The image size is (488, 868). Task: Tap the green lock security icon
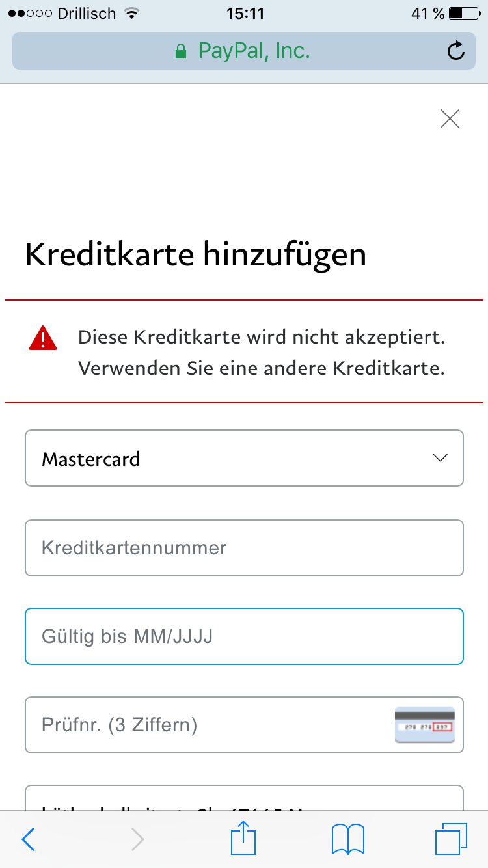coord(181,51)
